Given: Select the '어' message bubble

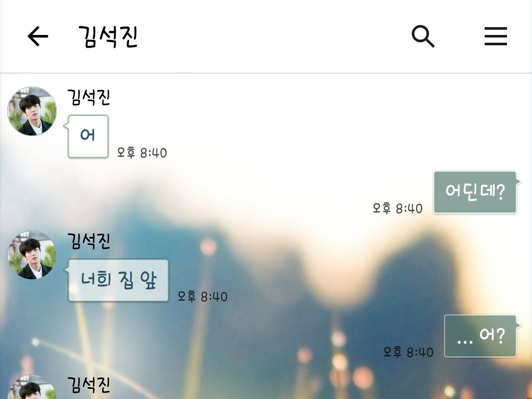Looking at the screenshot, I should (88, 136).
